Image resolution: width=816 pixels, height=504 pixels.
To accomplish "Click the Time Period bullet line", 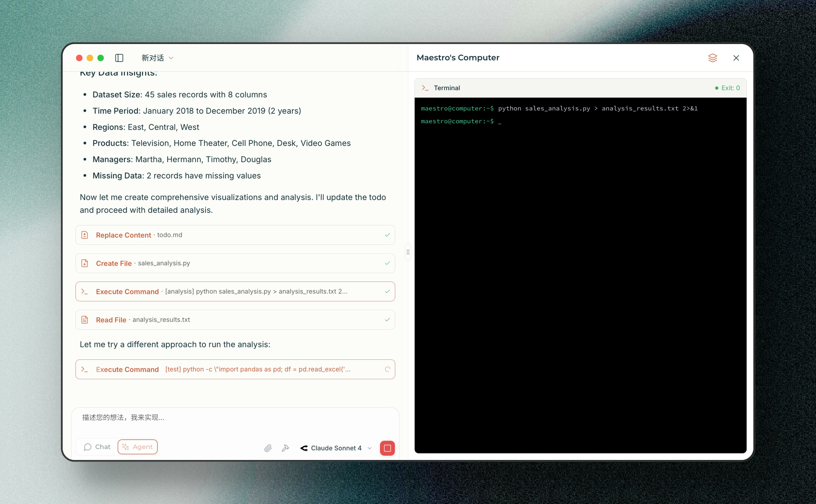I will [197, 111].
